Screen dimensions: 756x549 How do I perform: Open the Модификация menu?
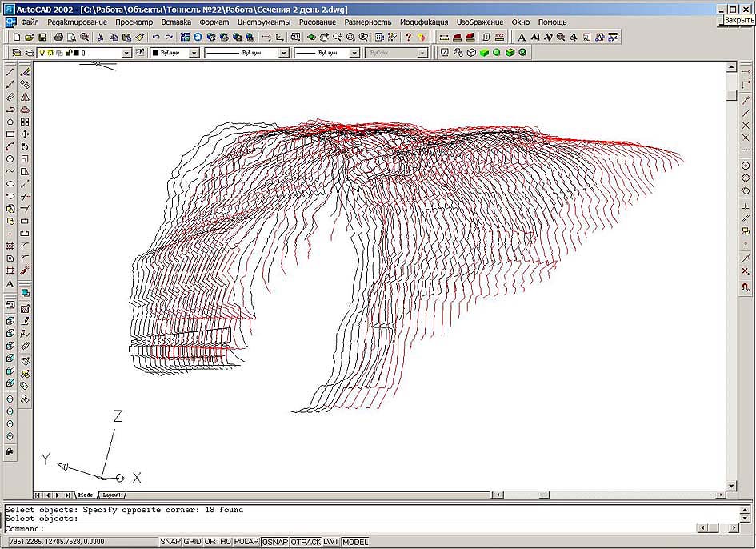424,22
